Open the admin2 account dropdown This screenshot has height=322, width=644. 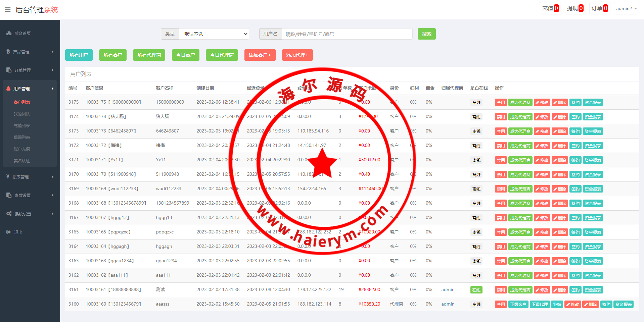pos(626,8)
